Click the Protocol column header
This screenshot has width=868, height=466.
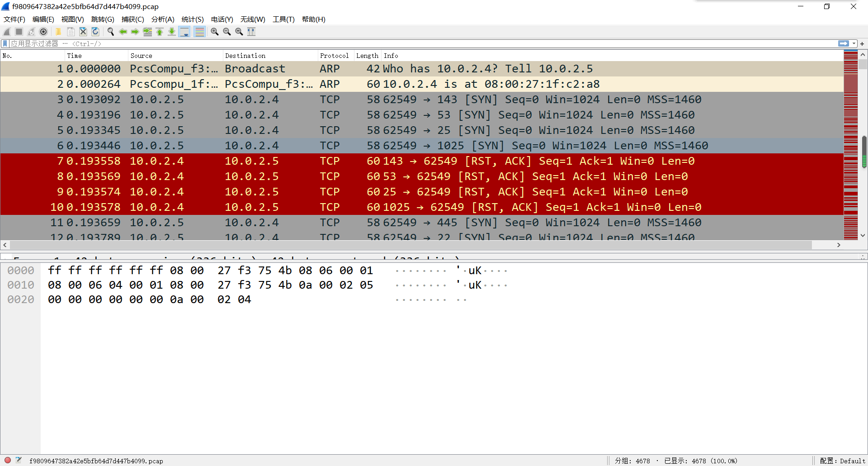(x=334, y=56)
